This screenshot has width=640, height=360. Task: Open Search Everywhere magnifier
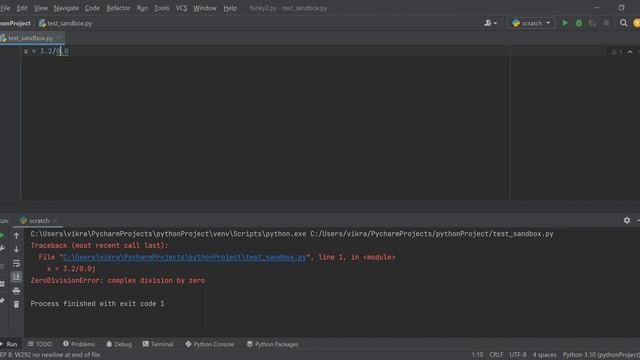coord(623,23)
